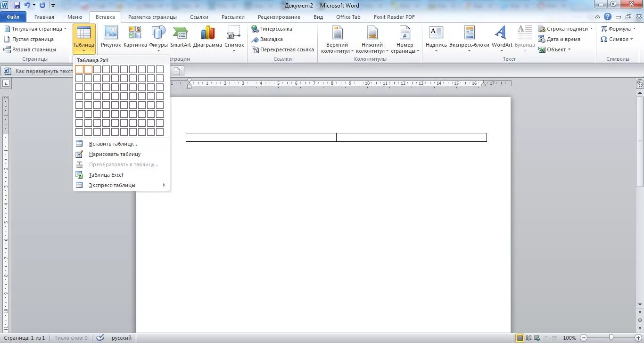Viewport: 644px width, 343px height.
Task: Choose Нарисовать таблицу menu item
Action: [x=122, y=154]
